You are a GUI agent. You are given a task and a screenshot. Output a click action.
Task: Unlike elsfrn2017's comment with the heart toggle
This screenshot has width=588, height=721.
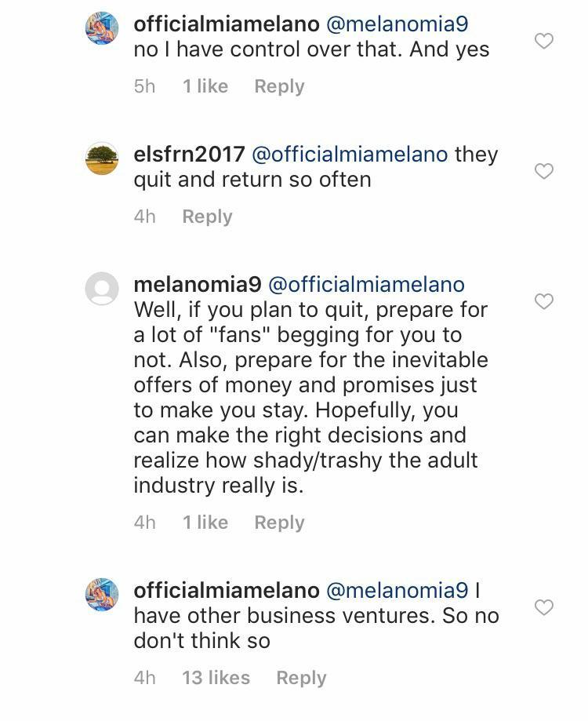pyautogui.click(x=544, y=171)
